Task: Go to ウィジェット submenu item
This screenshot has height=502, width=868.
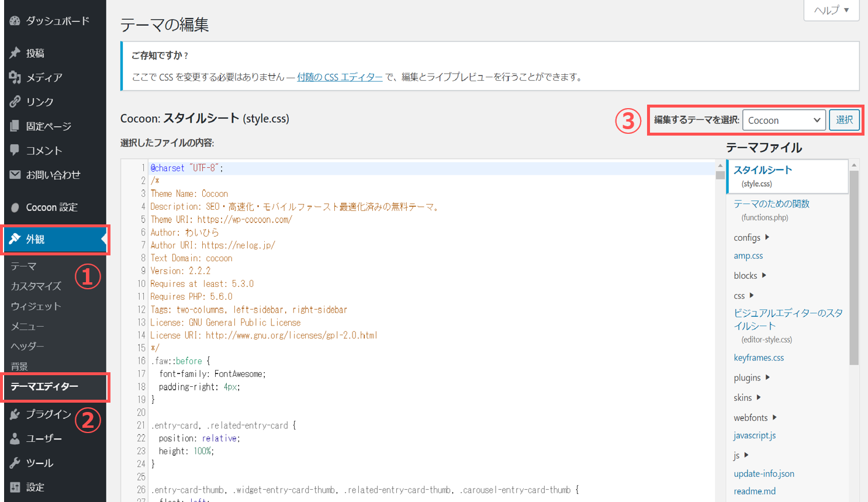Action: [x=36, y=306]
